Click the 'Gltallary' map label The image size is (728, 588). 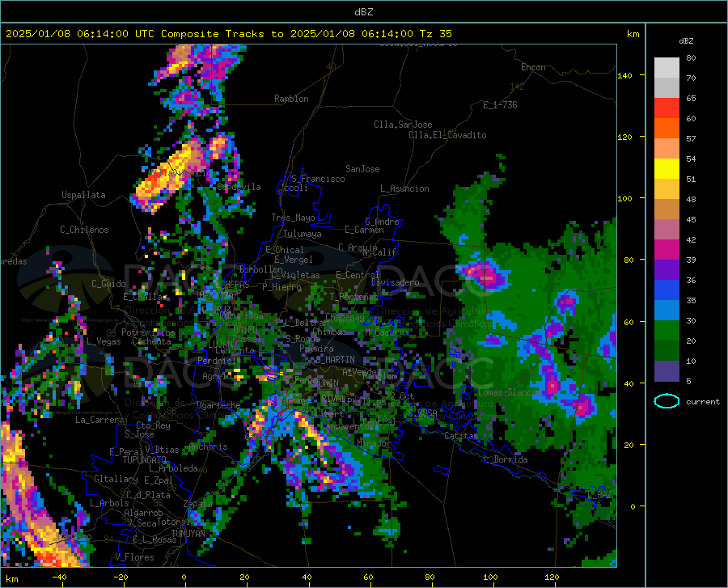pos(116,479)
